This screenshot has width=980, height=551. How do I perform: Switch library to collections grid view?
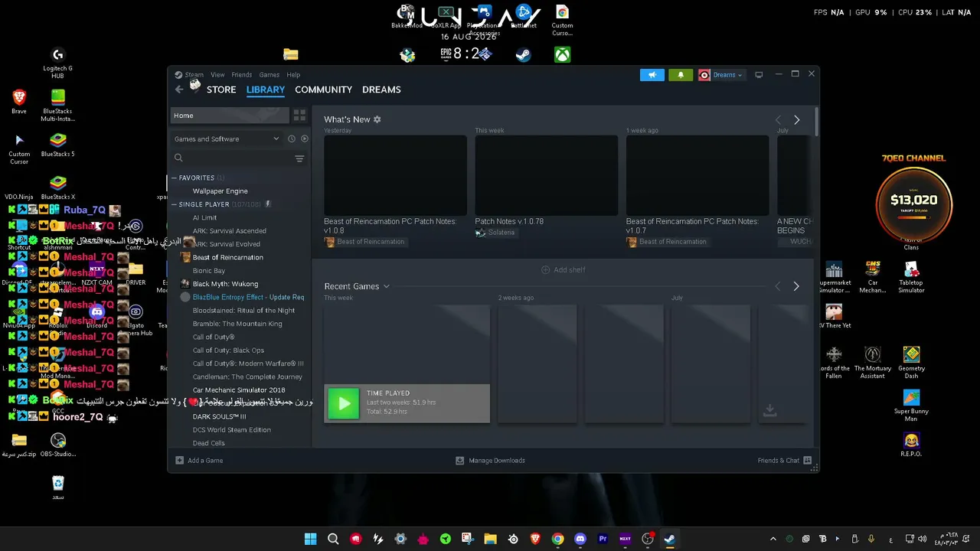[299, 116]
